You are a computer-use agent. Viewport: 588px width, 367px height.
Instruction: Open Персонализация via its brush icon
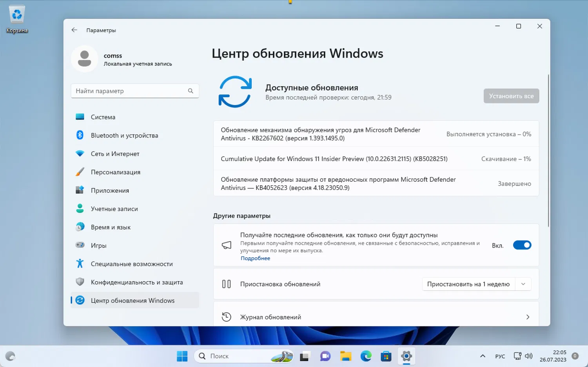[80, 172]
